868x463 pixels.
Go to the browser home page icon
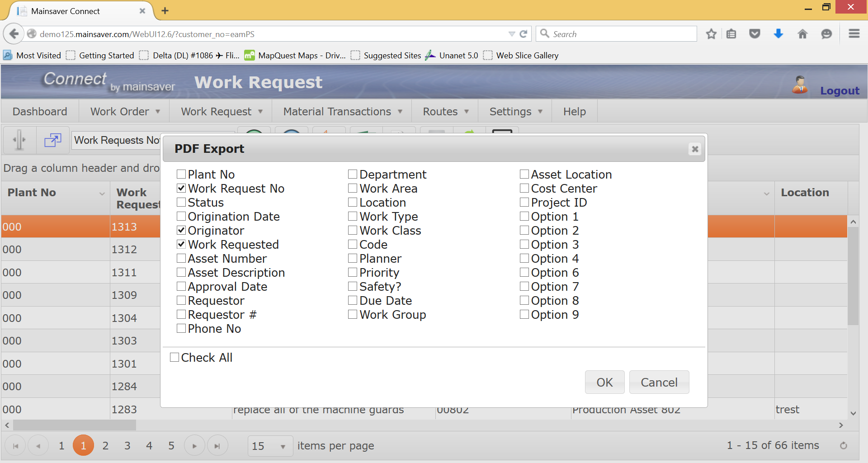click(802, 34)
